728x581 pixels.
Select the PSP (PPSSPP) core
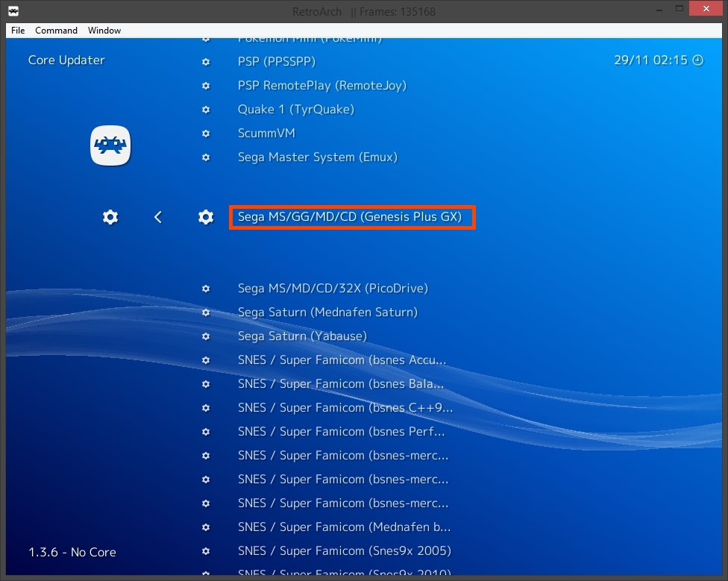277,62
